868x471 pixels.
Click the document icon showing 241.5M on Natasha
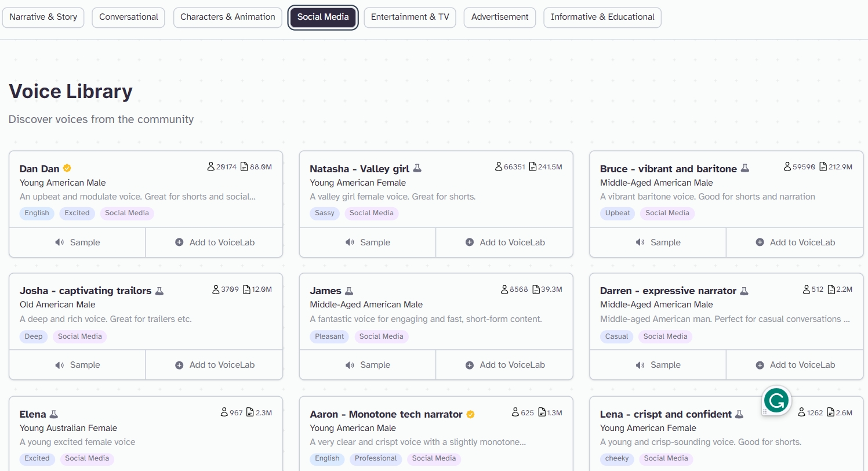point(533,166)
